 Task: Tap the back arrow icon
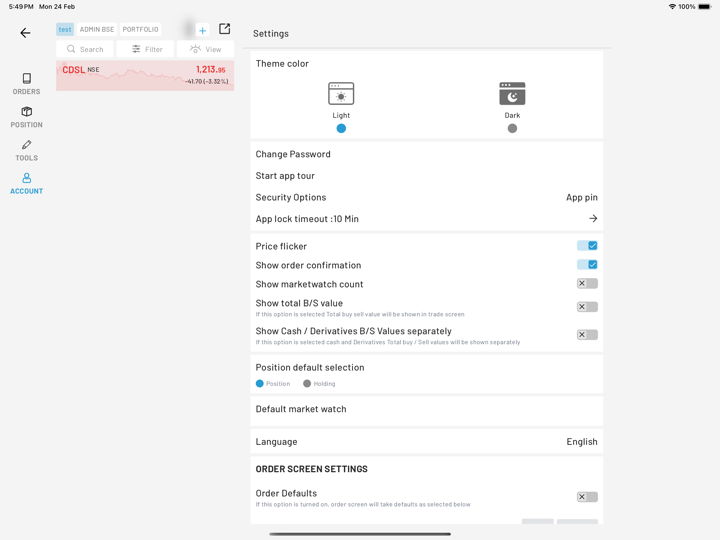tap(25, 33)
